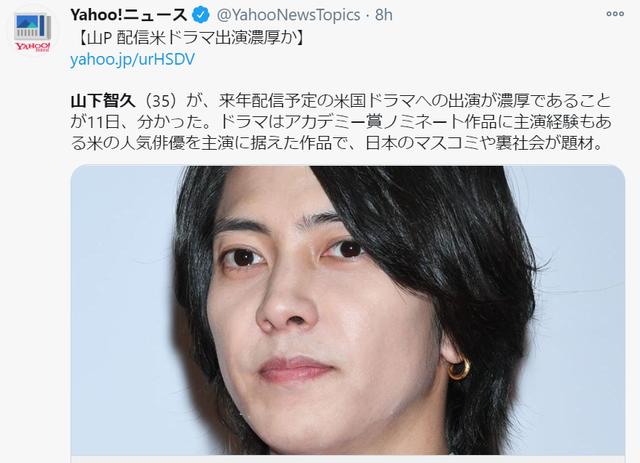Click the (35) age text in summary

point(160,101)
